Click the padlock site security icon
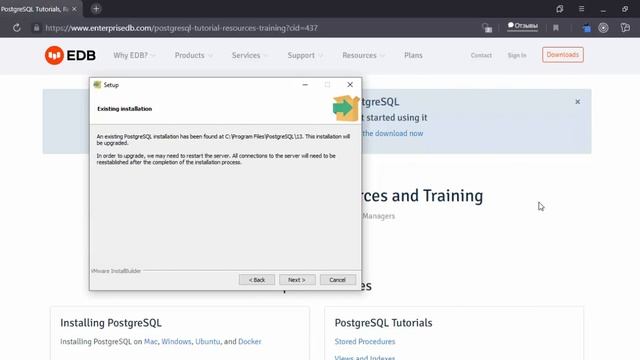Viewport: 640px width, 360px height. click(36, 28)
